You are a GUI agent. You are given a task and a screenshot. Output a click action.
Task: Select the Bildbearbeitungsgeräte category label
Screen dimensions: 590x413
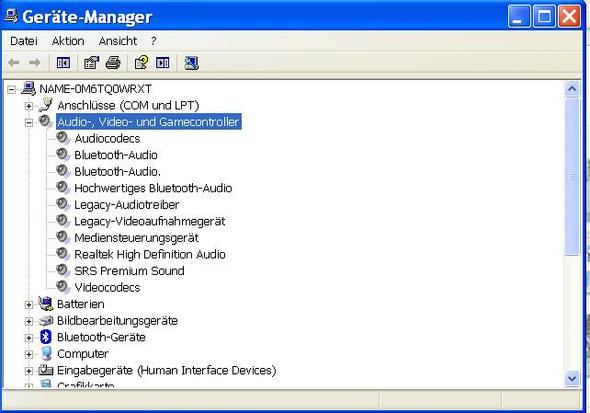117,320
